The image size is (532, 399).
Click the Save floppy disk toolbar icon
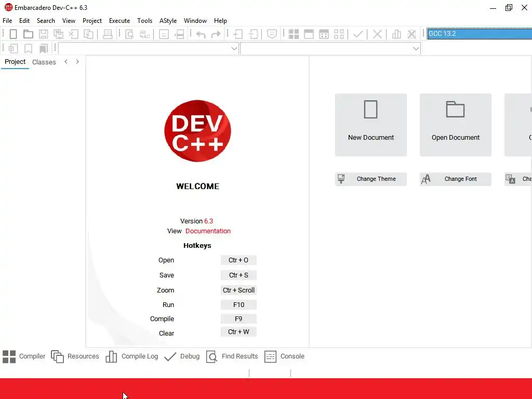44,34
